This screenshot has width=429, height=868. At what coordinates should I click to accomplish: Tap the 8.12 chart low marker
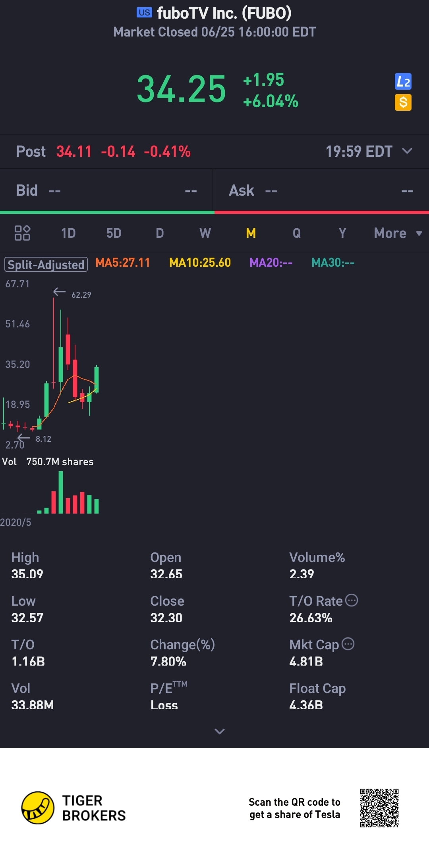(x=43, y=439)
